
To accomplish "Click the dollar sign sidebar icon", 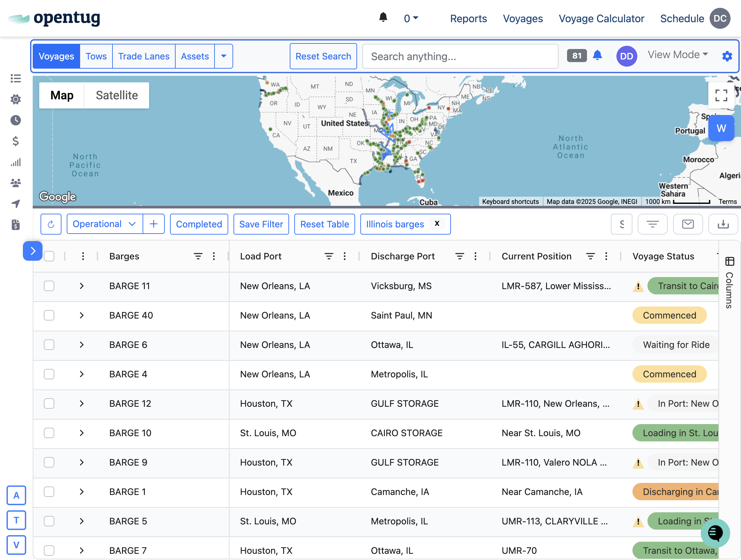I will pyautogui.click(x=15, y=141).
